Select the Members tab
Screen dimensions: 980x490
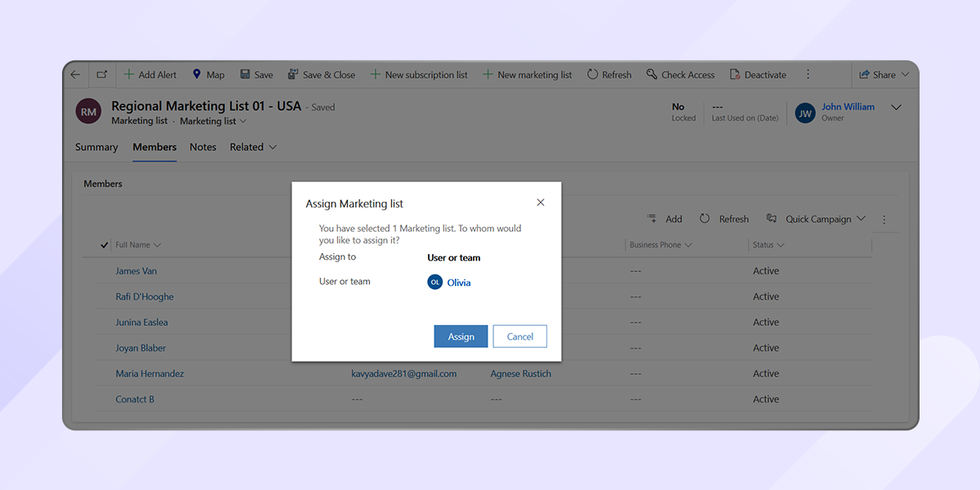click(x=154, y=147)
